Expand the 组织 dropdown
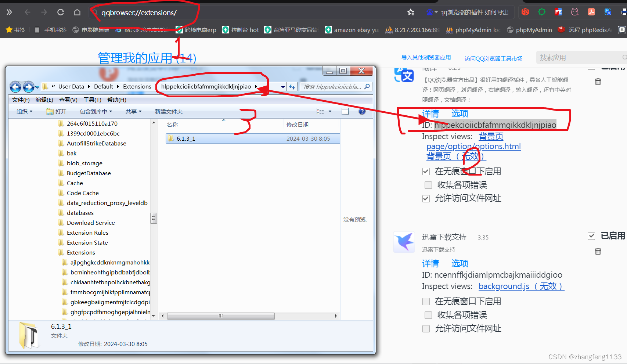627x364 pixels. 24,111
